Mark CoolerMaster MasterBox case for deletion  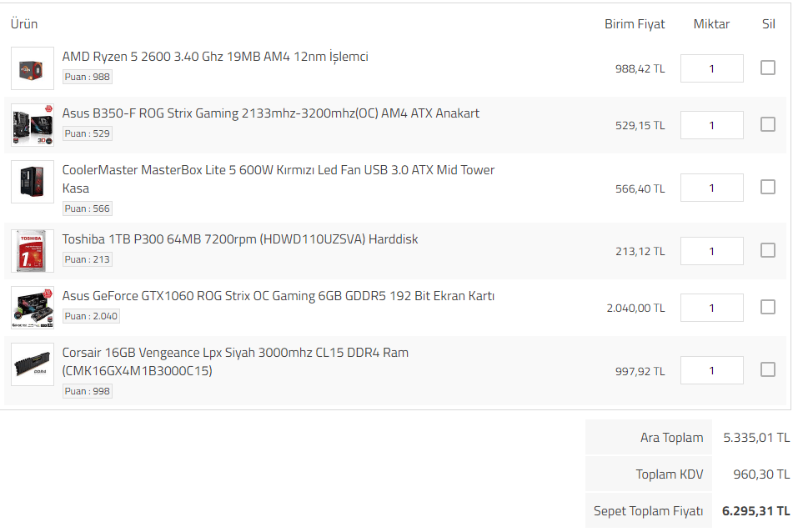tap(767, 188)
